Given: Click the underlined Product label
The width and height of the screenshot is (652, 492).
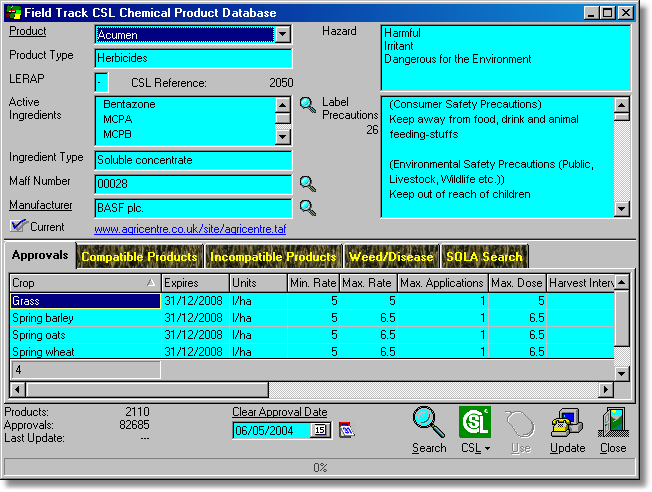Looking at the screenshot, I should (27, 31).
